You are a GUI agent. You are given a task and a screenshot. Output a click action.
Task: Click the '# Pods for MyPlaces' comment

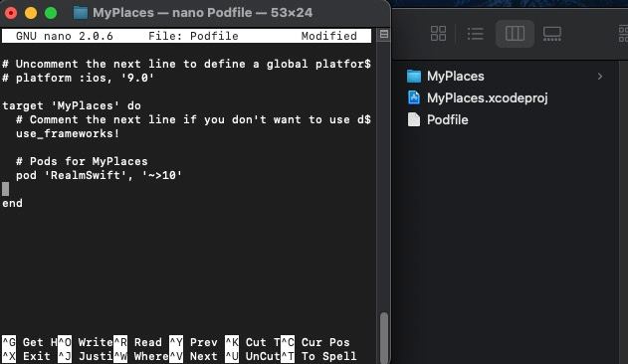tap(82, 161)
